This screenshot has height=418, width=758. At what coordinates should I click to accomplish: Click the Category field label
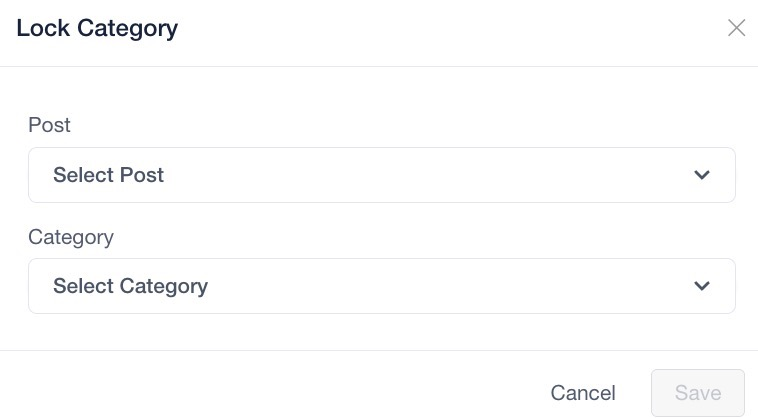coord(71,237)
